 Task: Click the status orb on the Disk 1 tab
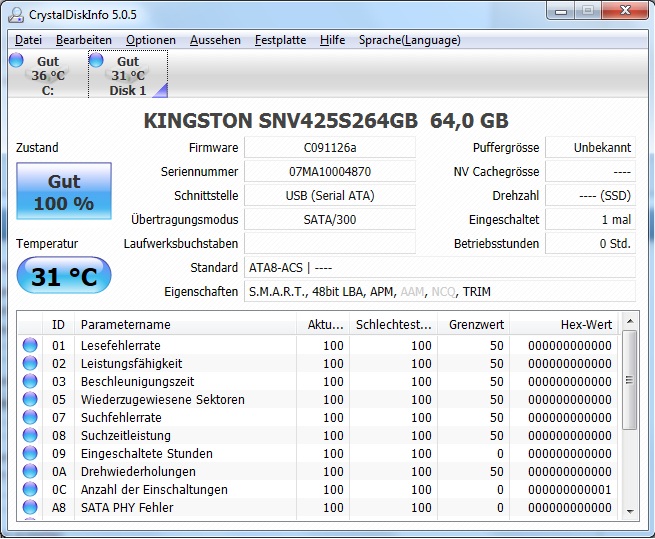coord(96,60)
